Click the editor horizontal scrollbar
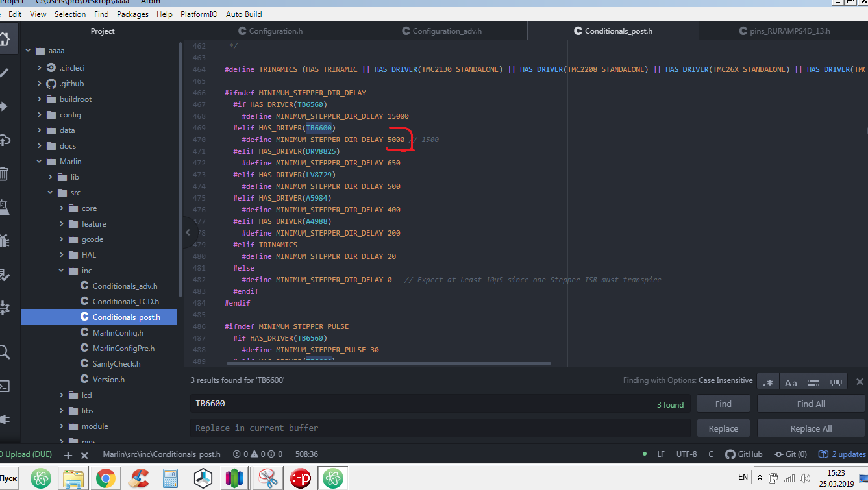The image size is (868, 490). click(x=388, y=363)
